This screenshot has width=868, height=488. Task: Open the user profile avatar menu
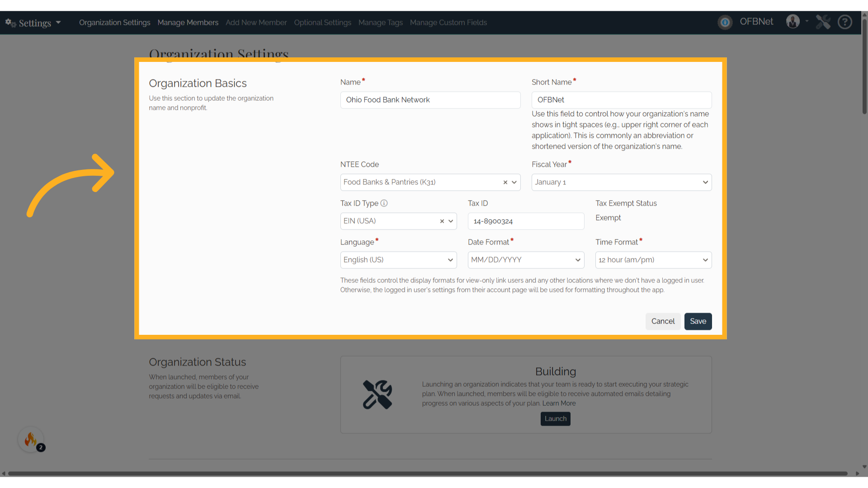pyautogui.click(x=793, y=22)
